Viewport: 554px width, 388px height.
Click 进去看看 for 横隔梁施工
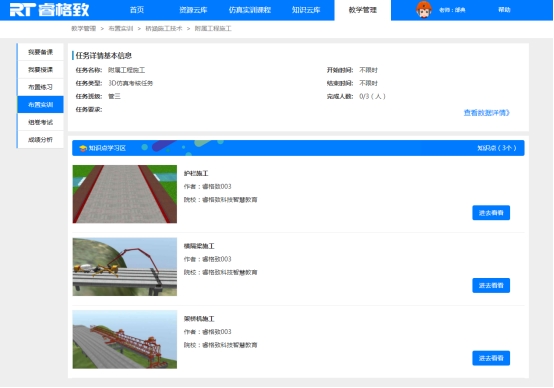coord(491,286)
